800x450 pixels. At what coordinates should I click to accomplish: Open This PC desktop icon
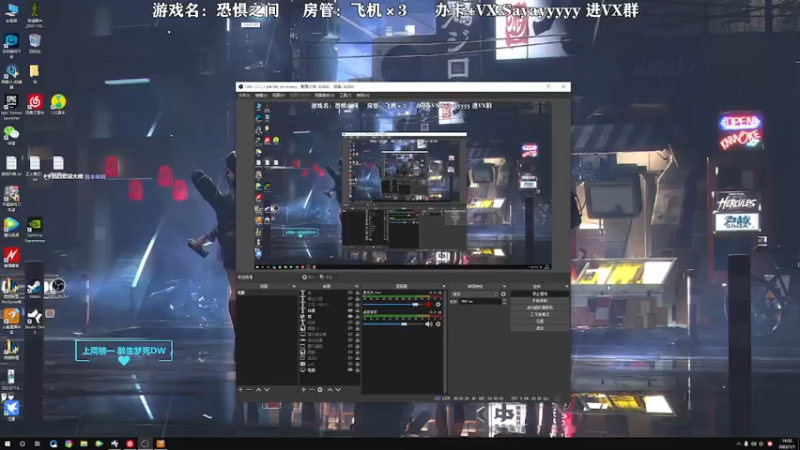click(11, 12)
